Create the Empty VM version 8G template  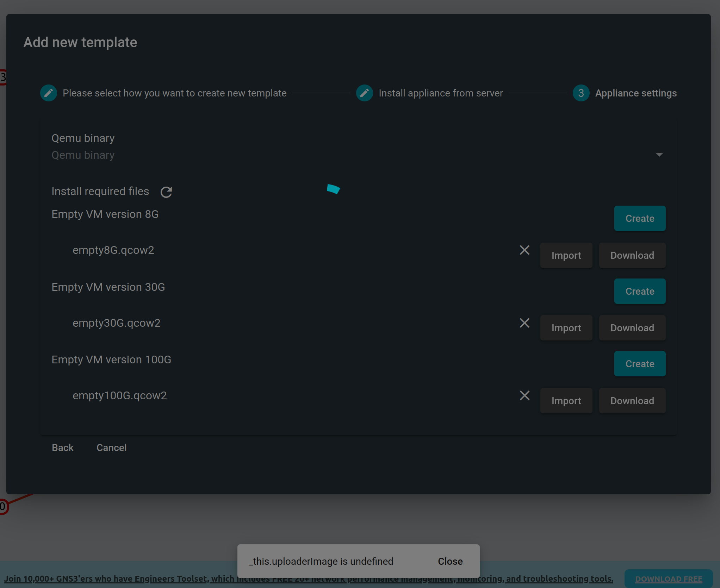[640, 218]
